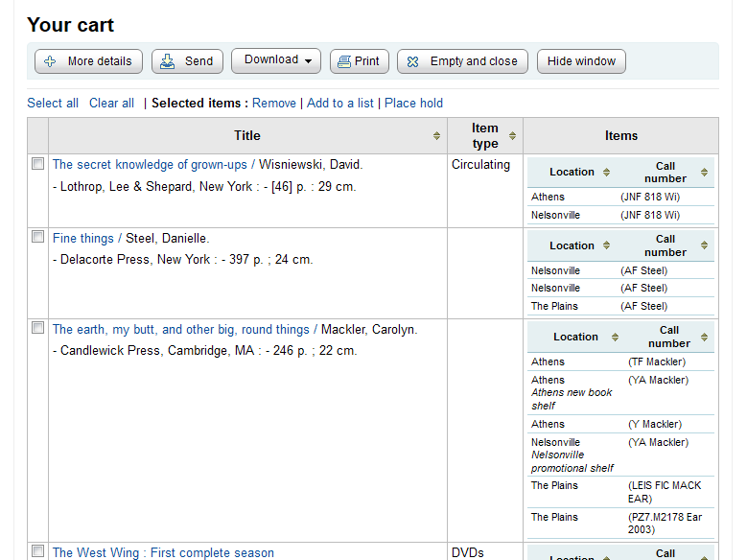This screenshot has width=747, height=560.
Task: Click the Send cart icon
Action: [x=168, y=61]
